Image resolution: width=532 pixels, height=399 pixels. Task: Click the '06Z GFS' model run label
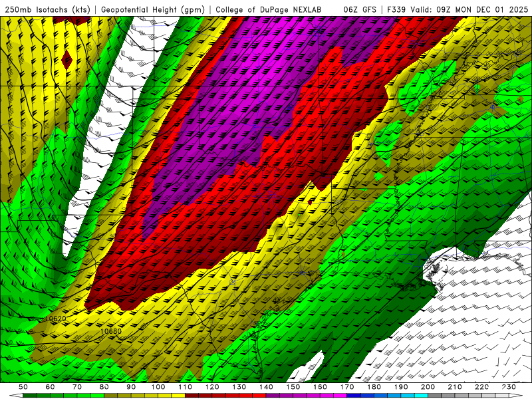coord(360,10)
